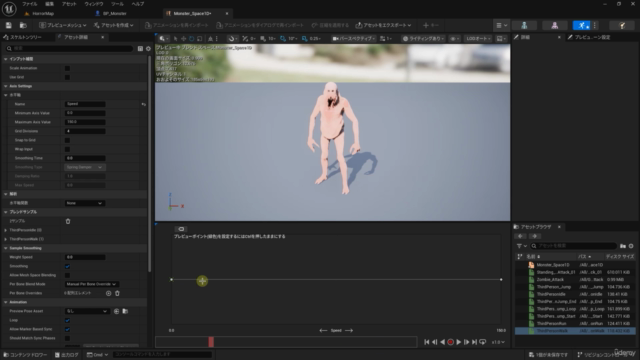Image resolution: width=640 pixels, height=360 pixels.
Task: Open the File menu
Action: click(x=30, y=4)
